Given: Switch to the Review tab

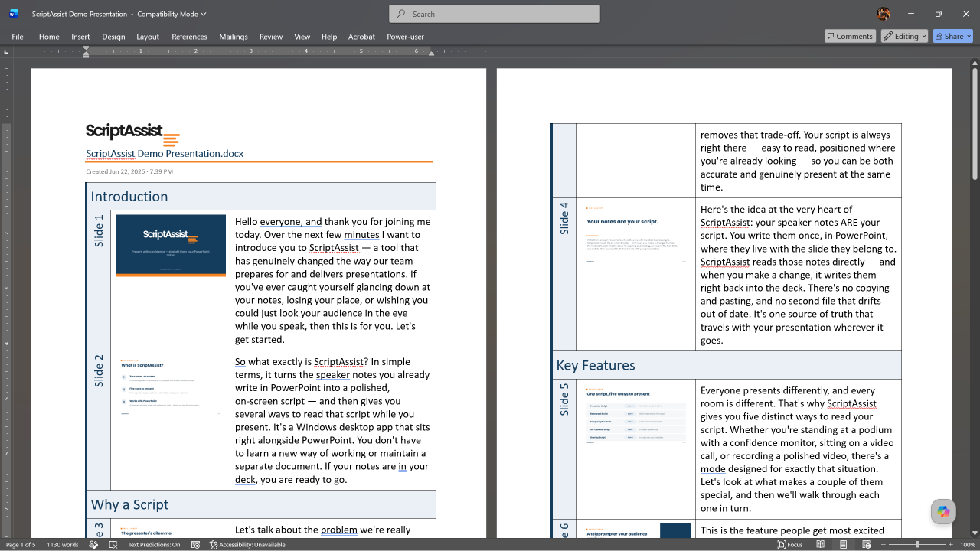Looking at the screenshot, I should pos(271,37).
